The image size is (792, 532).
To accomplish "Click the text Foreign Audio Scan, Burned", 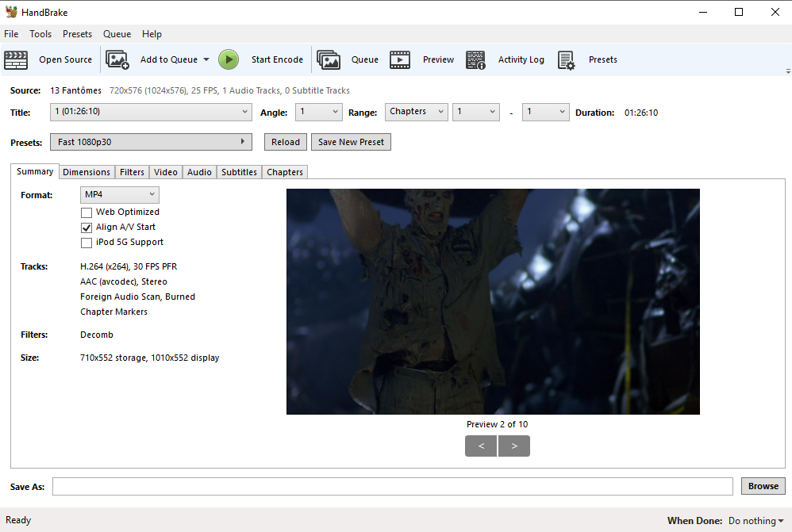I will click(x=137, y=297).
